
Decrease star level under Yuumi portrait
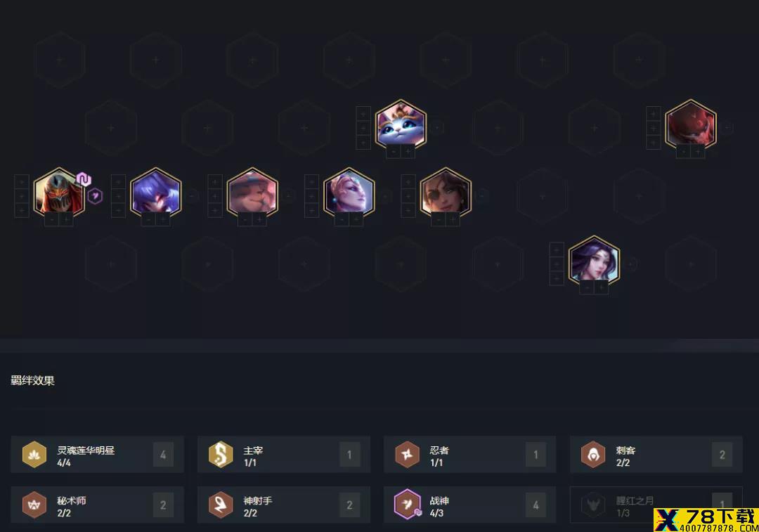point(394,152)
